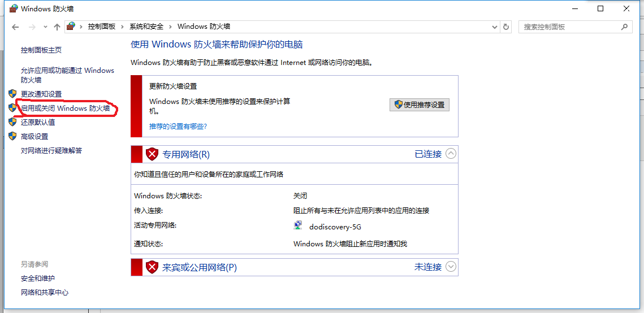The height and width of the screenshot is (313, 644).
Task: Expand the address bar history dropdown
Action: click(x=495, y=27)
